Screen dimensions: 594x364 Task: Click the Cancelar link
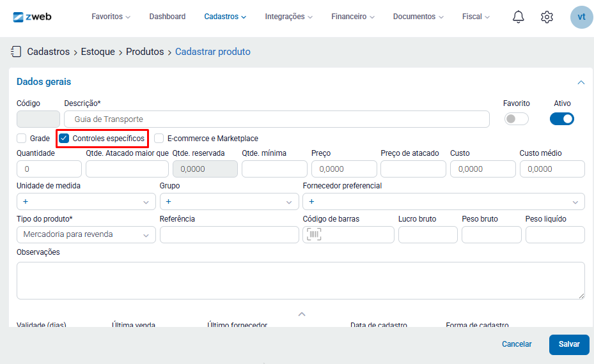(517, 344)
